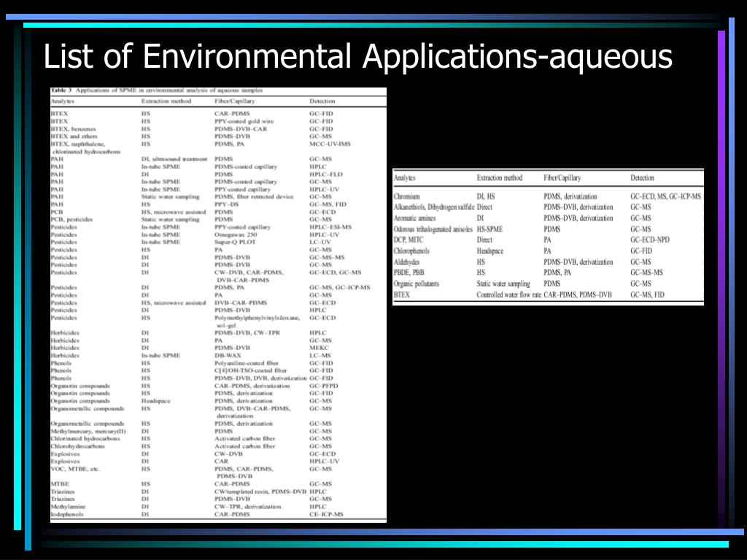Click the 'HPLC-ESI-MS' detection entry

tap(330, 227)
